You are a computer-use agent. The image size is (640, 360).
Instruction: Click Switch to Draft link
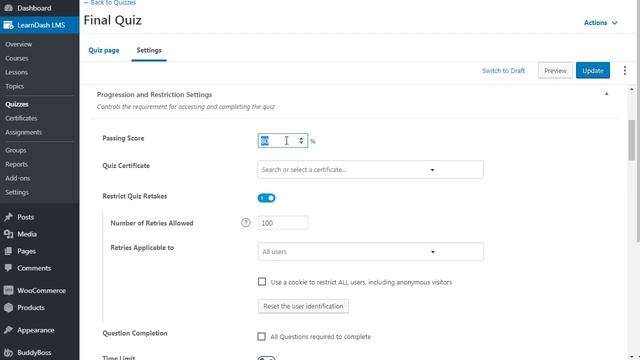[503, 71]
